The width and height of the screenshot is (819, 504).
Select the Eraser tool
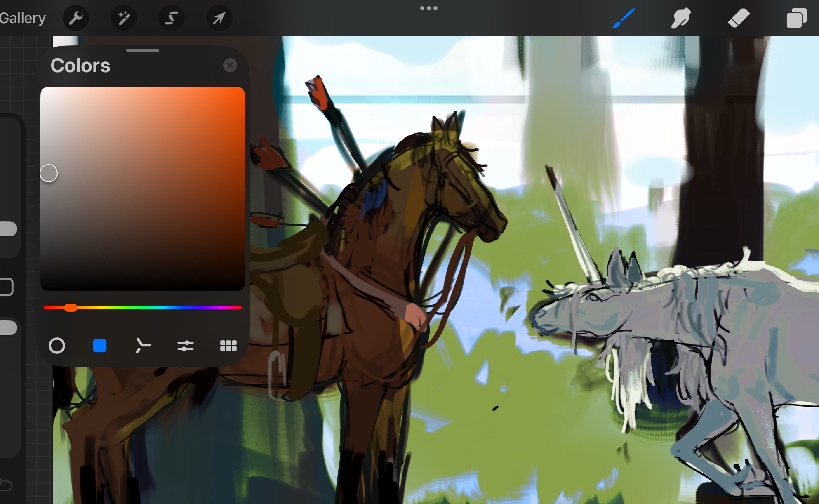(739, 18)
